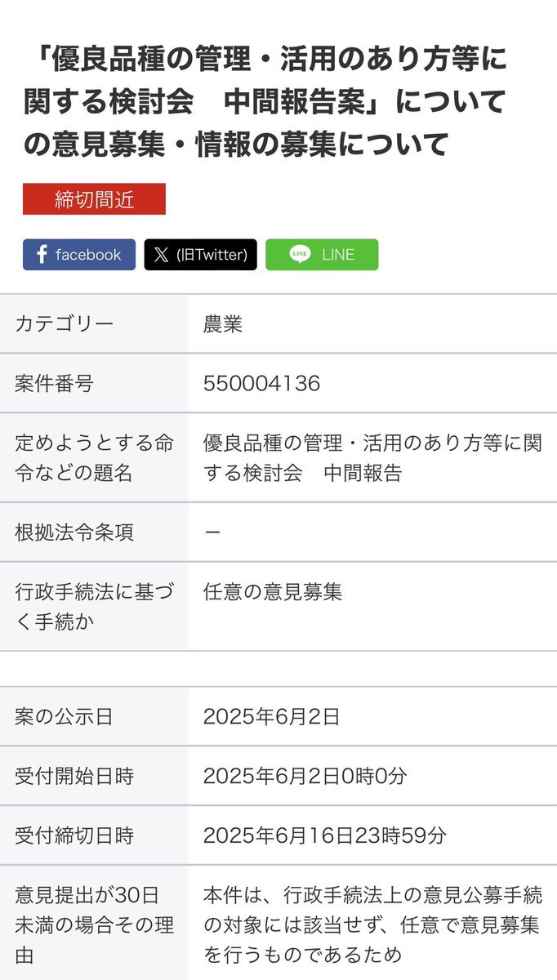Share via the (旧Twitter) button
The width and height of the screenshot is (557, 980).
coord(201,255)
